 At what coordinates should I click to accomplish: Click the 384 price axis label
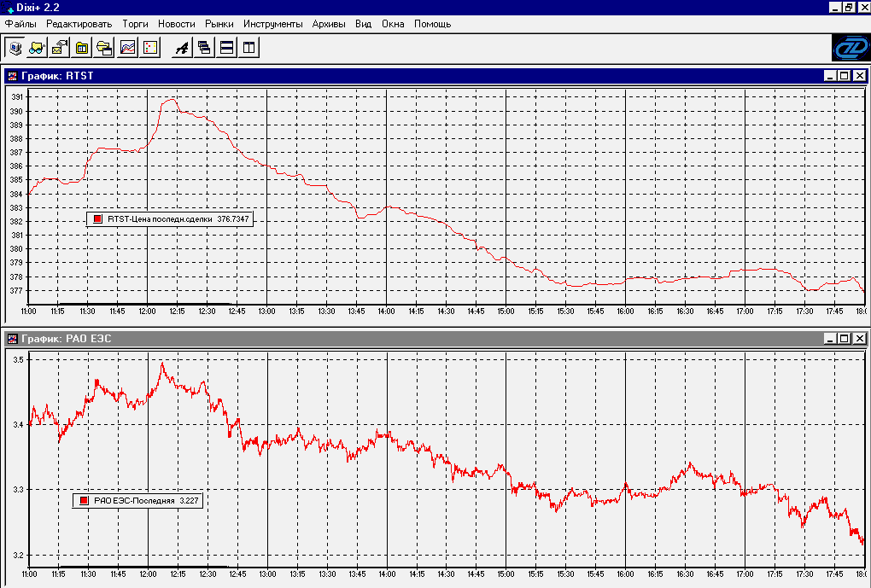tap(17, 194)
